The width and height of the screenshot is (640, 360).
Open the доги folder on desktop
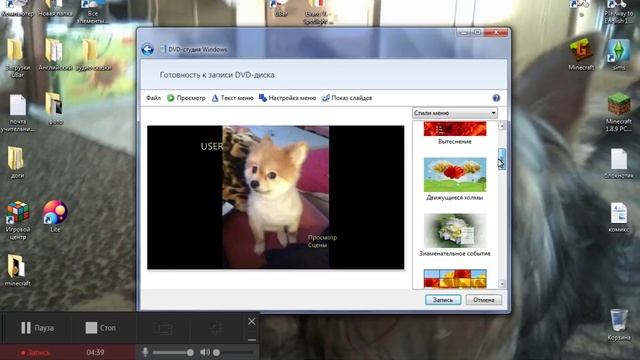17,162
